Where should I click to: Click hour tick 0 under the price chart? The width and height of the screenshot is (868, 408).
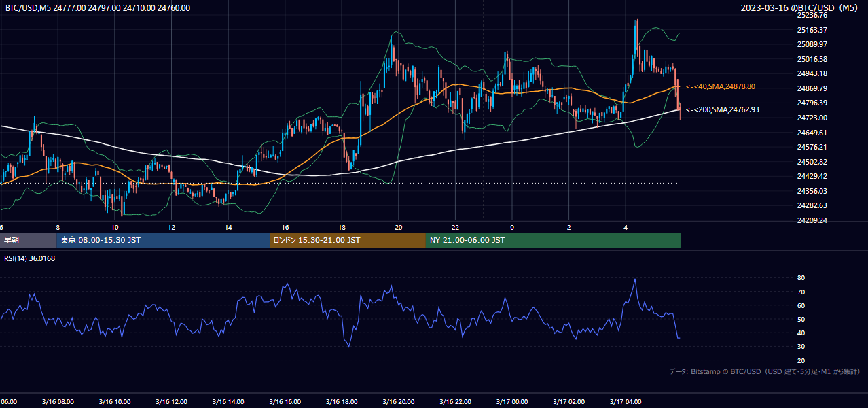click(512, 228)
